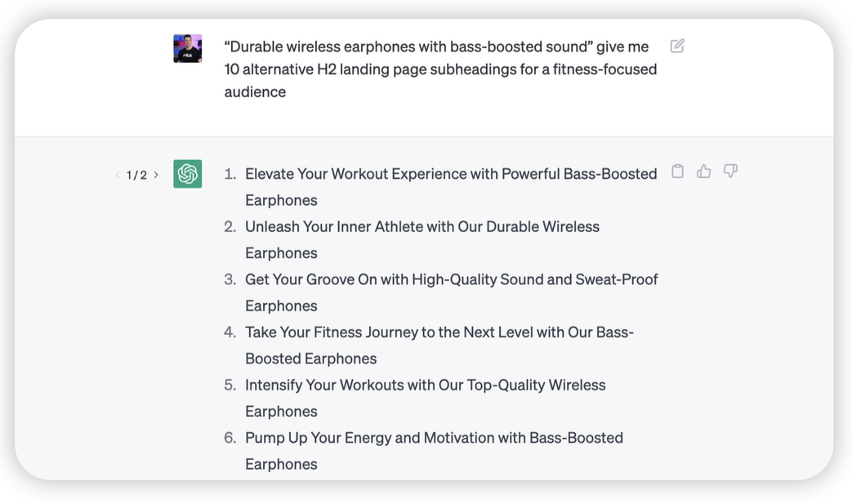Click the 1 / 2 response counter
The height and width of the screenshot is (504, 852).
coord(136,175)
